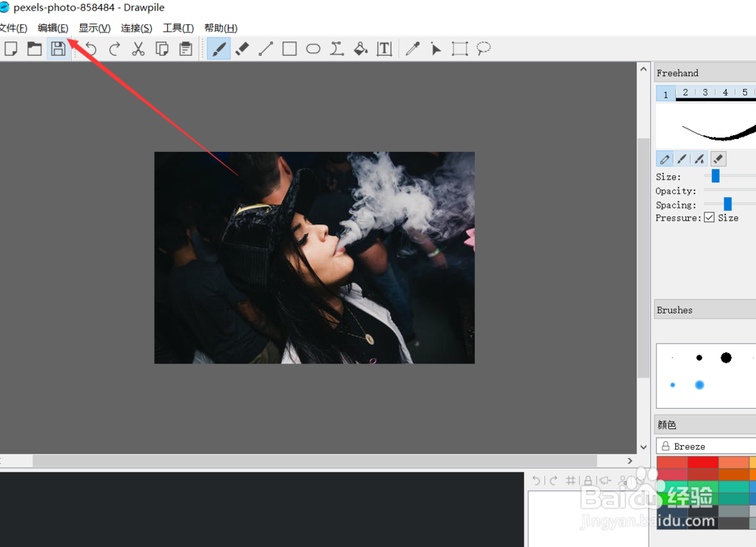Select the Bezier curve tool
Image resolution: width=756 pixels, height=547 pixels.
336,48
